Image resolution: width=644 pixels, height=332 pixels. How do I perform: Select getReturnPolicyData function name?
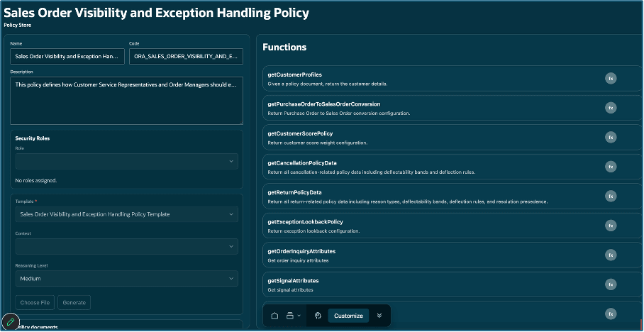click(x=294, y=192)
